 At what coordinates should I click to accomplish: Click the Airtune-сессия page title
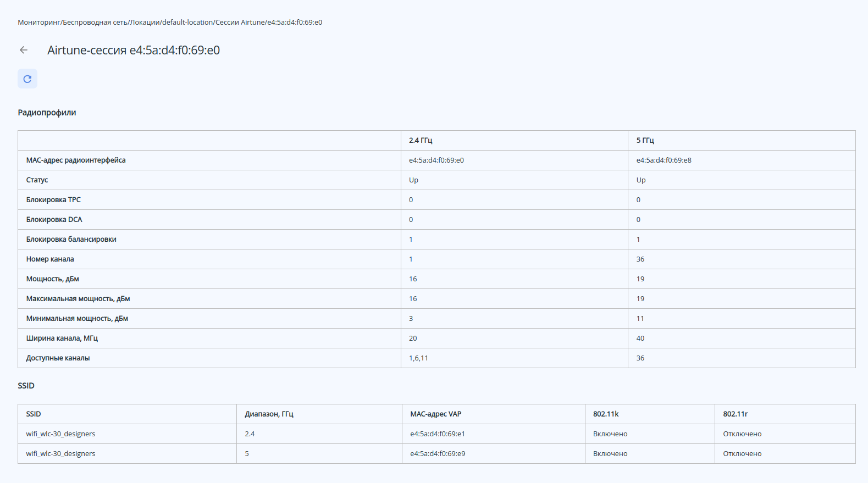click(134, 51)
